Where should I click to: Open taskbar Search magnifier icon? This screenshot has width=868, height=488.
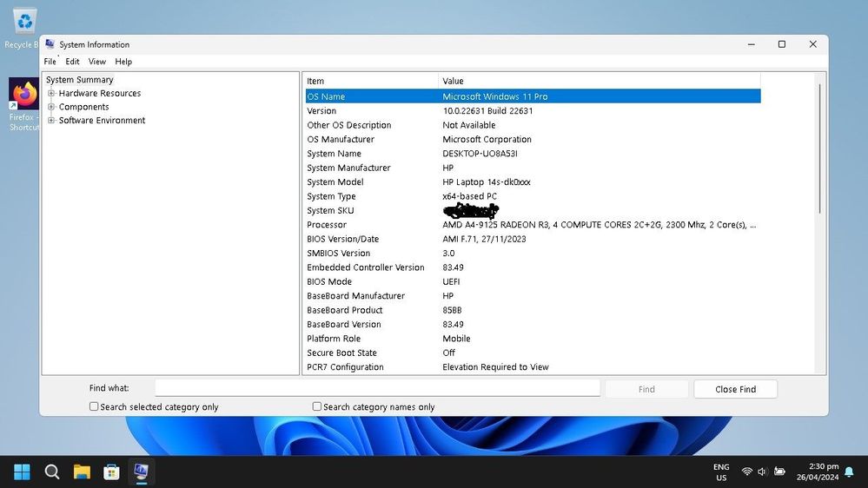pos(52,472)
